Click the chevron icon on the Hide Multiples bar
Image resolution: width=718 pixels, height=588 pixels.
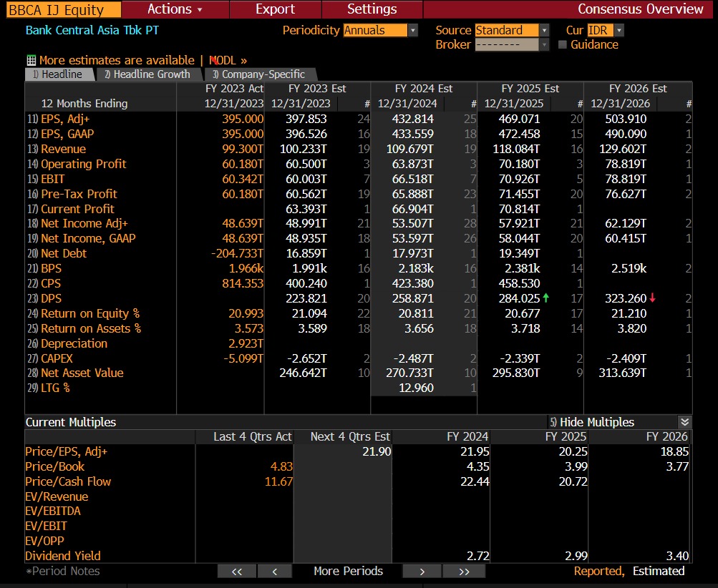click(x=684, y=422)
